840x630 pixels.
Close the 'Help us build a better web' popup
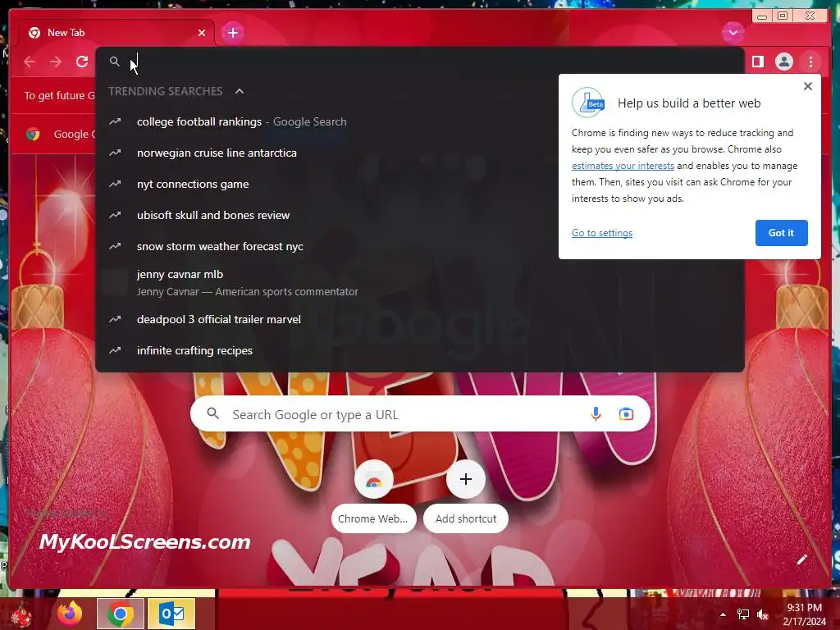pos(808,86)
